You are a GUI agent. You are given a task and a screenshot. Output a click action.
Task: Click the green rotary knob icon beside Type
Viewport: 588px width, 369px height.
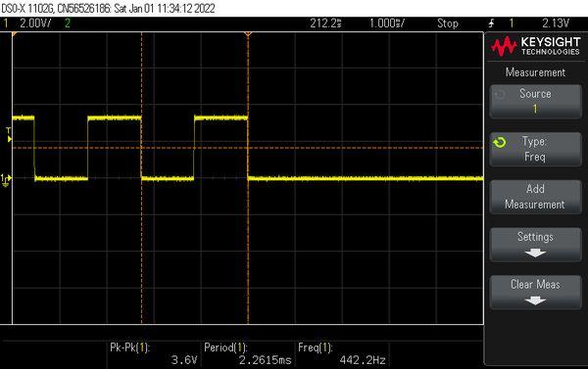tap(500, 142)
